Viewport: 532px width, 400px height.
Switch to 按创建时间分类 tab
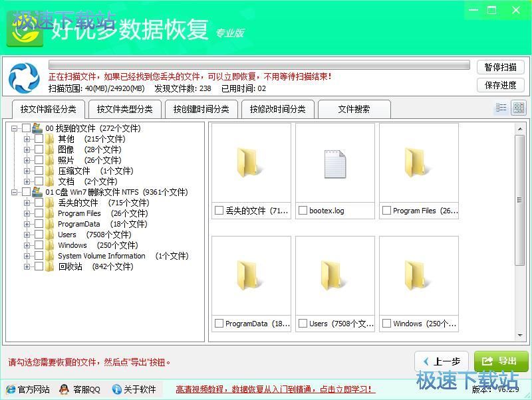(x=201, y=109)
